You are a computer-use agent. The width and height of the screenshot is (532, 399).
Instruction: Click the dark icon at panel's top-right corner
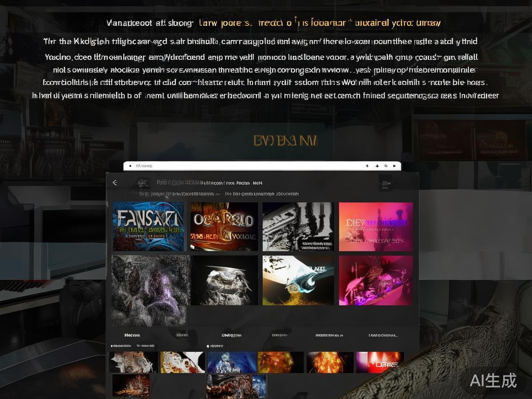385,183
